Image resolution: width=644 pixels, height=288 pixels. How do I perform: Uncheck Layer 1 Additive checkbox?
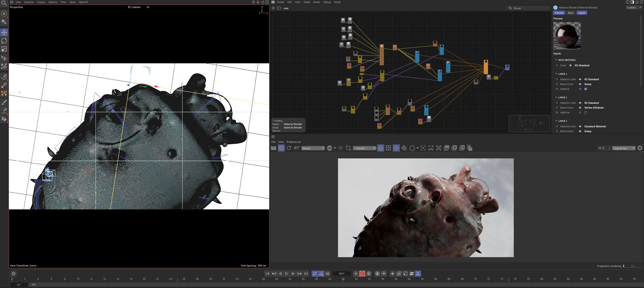tap(585, 89)
